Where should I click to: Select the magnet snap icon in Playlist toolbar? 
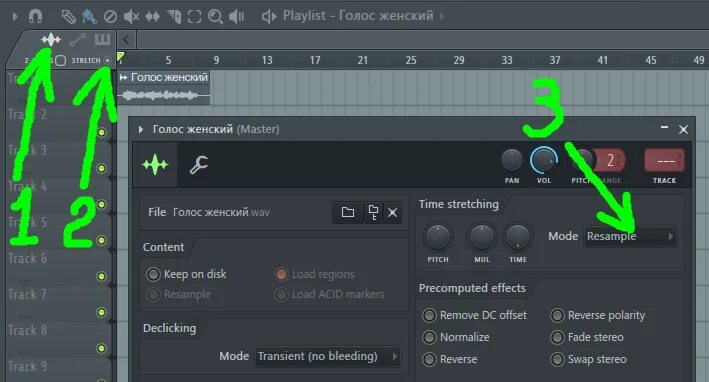coord(35,16)
